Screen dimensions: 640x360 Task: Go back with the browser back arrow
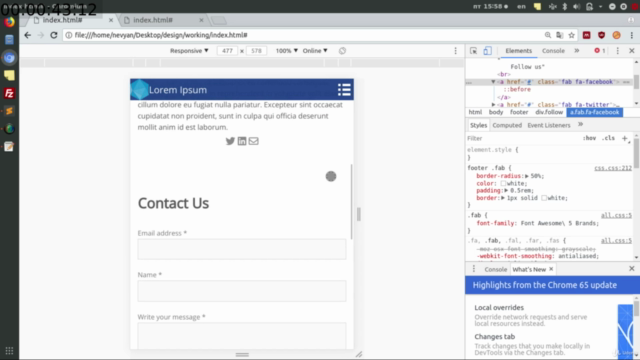27,35
